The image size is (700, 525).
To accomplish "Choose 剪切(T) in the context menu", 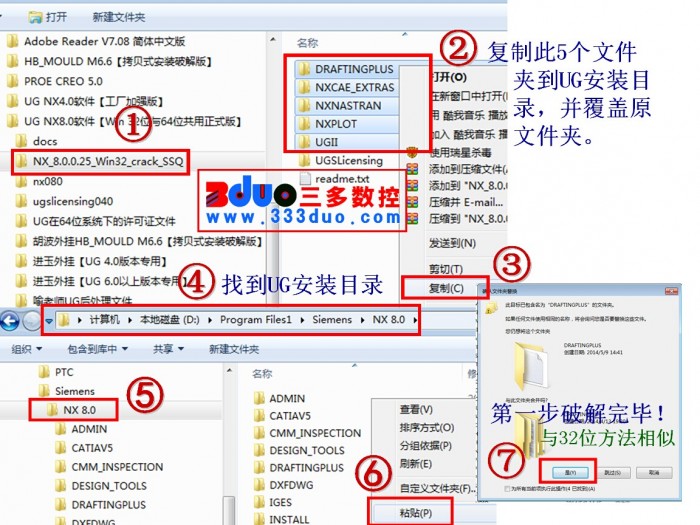I will click(x=446, y=269).
